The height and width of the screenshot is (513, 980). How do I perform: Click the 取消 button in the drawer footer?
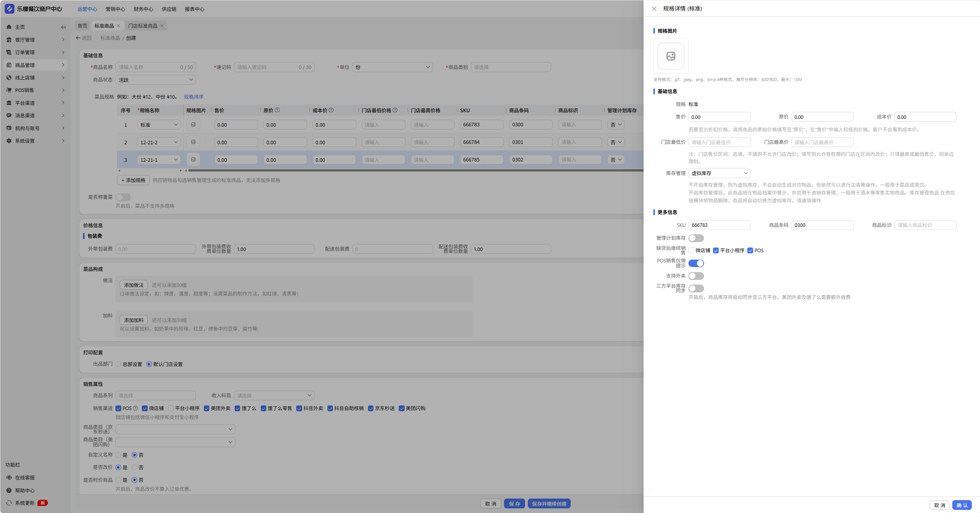click(x=939, y=505)
